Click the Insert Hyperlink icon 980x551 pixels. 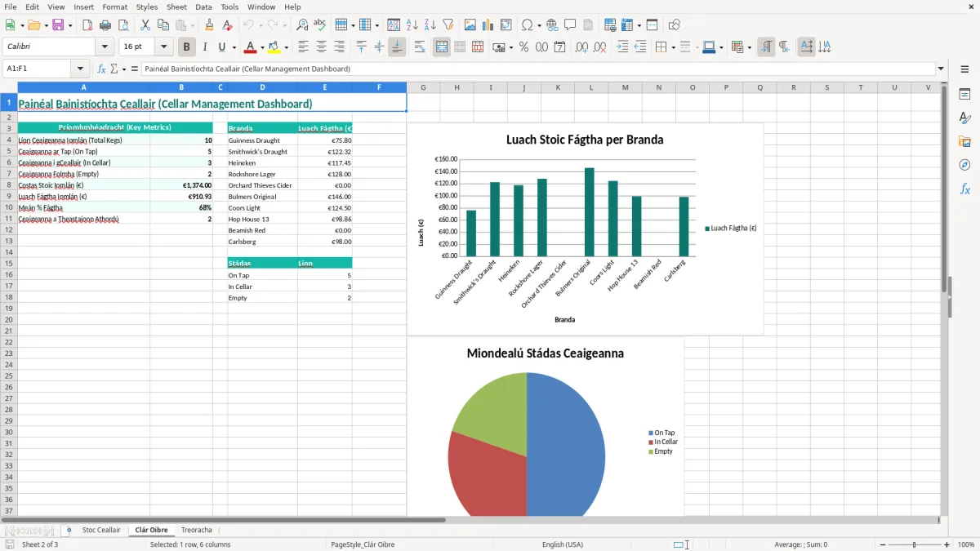[552, 25]
